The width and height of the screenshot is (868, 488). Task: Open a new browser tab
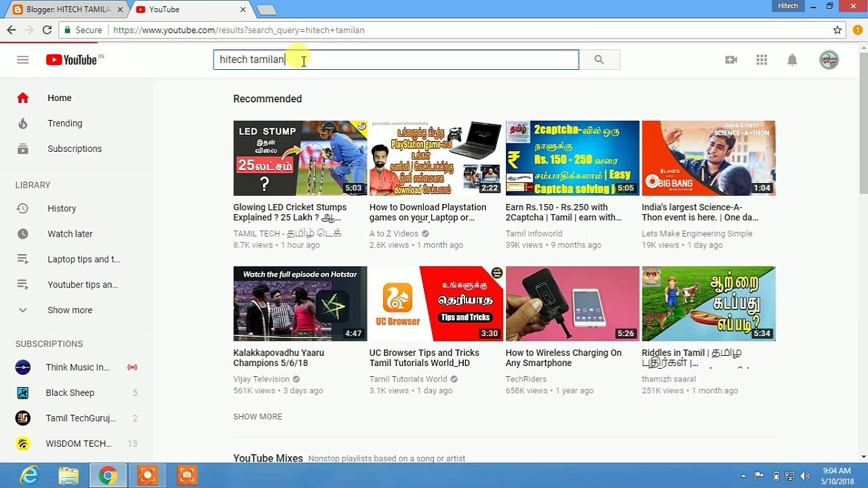click(267, 9)
